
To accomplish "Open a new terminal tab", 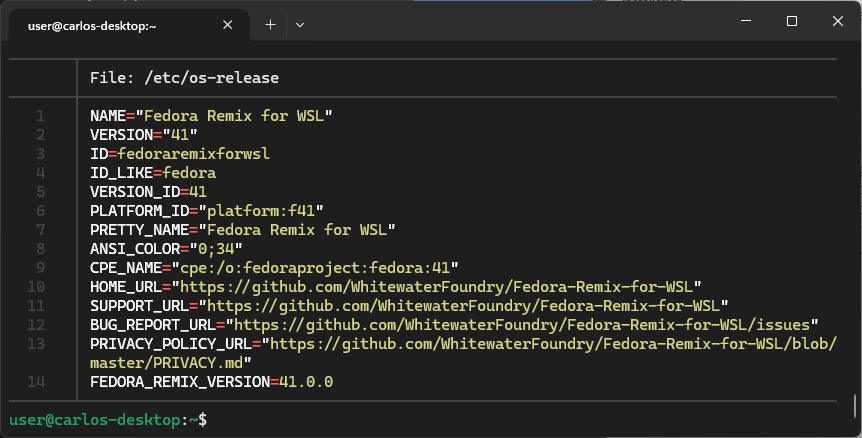I will [270, 25].
